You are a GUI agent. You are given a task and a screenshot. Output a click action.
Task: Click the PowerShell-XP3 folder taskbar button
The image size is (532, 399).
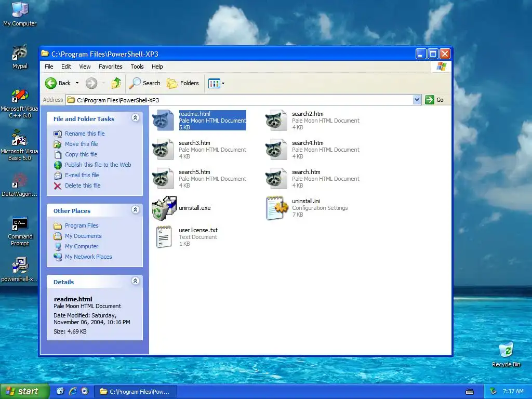coord(136,392)
